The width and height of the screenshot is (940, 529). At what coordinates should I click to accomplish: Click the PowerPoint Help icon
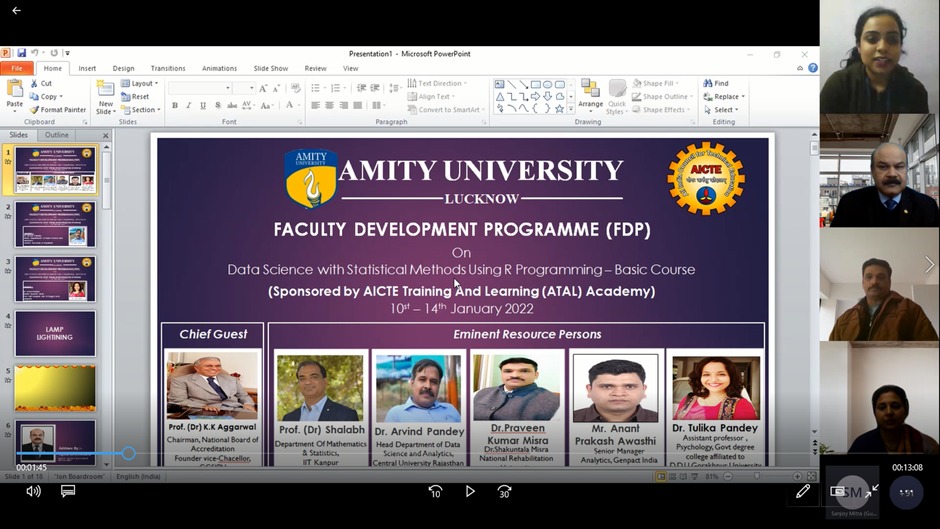coord(813,68)
